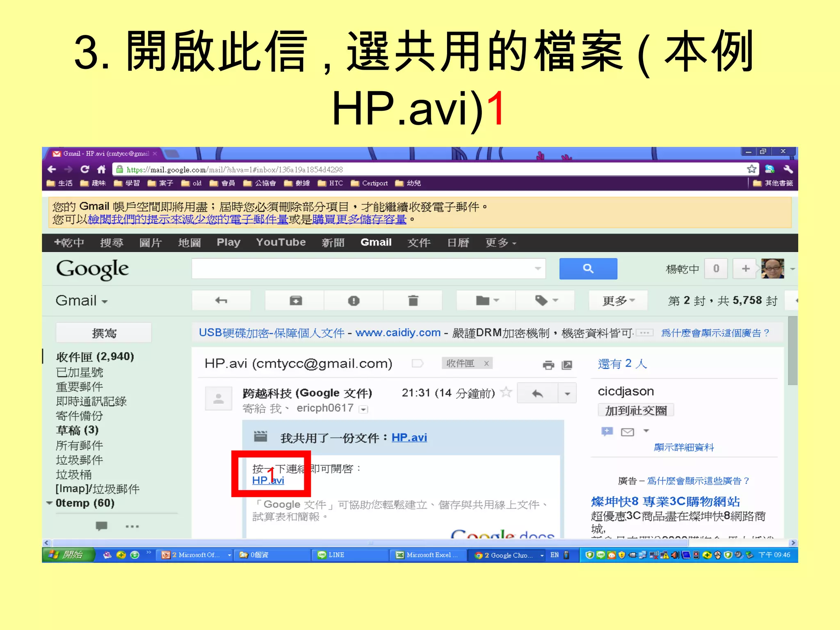Go back with the browser back arrow
Image resolution: width=840 pixels, height=630 pixels.
click(52, 169)
